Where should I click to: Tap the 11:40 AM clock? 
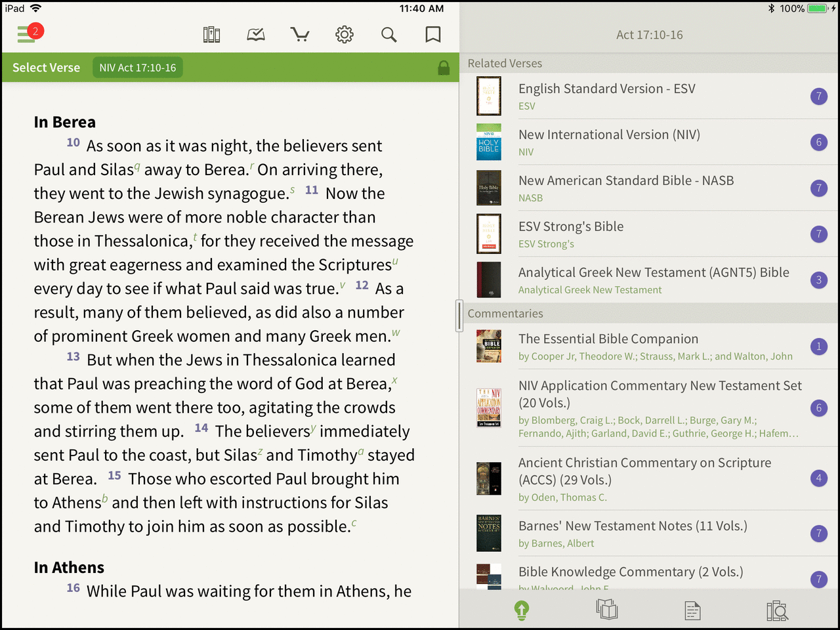pos(421,9)
